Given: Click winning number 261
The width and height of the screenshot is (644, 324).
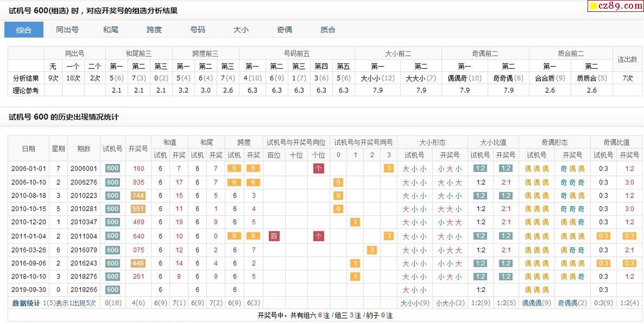Looking at the screenshot, I should (138, 276).
